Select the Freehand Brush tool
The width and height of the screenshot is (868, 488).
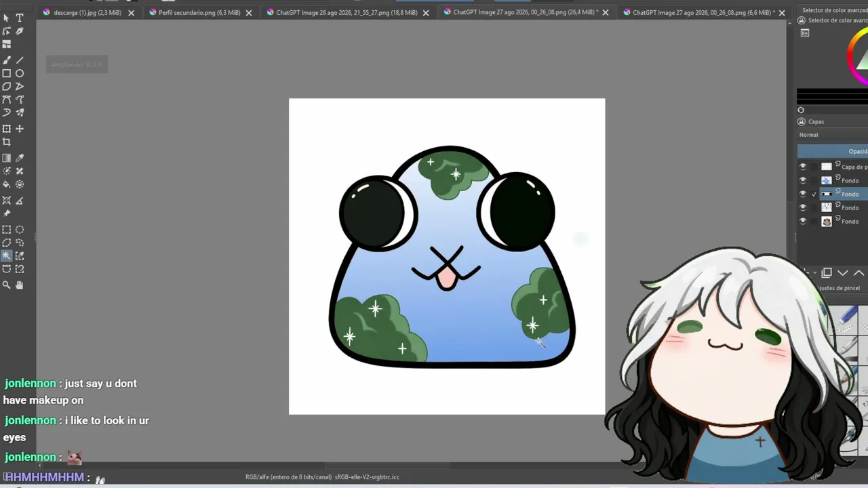tap(7, 60)
